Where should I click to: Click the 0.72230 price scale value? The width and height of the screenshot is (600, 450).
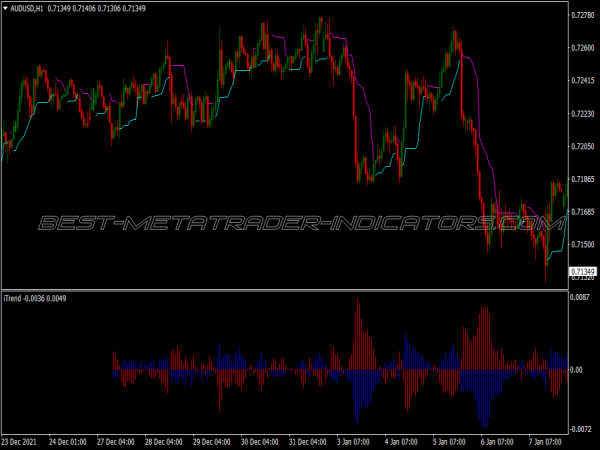click(583, 114)
